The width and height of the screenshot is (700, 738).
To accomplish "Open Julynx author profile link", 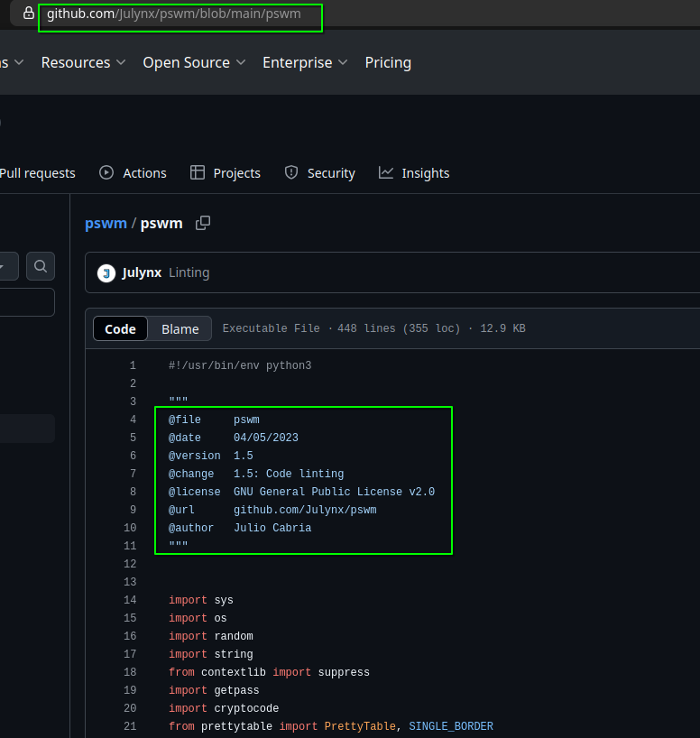I will pyautogui.click(x=142, y=272).
